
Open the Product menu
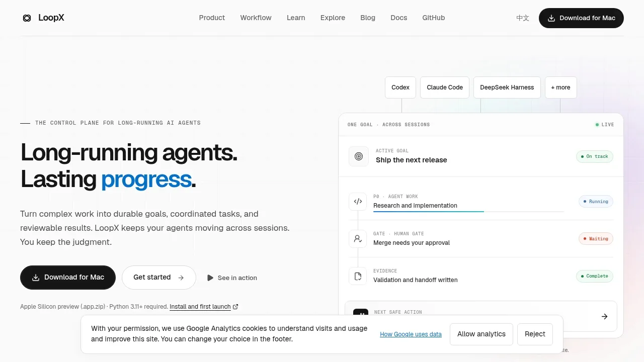(212, 18)
